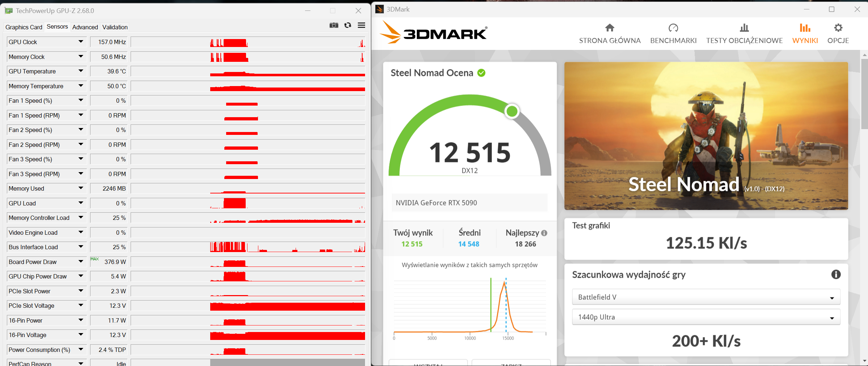Click info icon beside Szacunkowa wydajność gry
Image resolution: width=868 pixels, height=366 pixels.
click(x=836, y=274)
